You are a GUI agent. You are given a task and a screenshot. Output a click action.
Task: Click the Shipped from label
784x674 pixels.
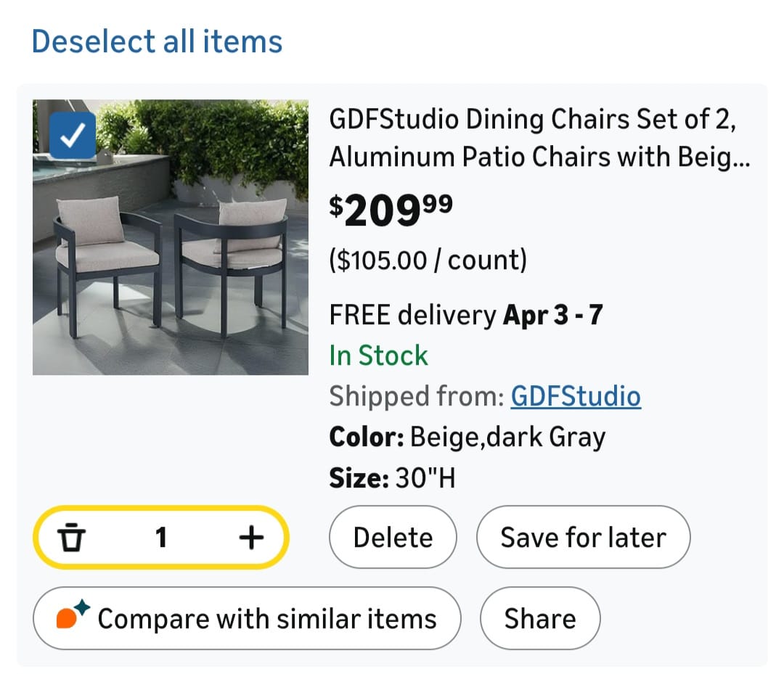[417, 396]
